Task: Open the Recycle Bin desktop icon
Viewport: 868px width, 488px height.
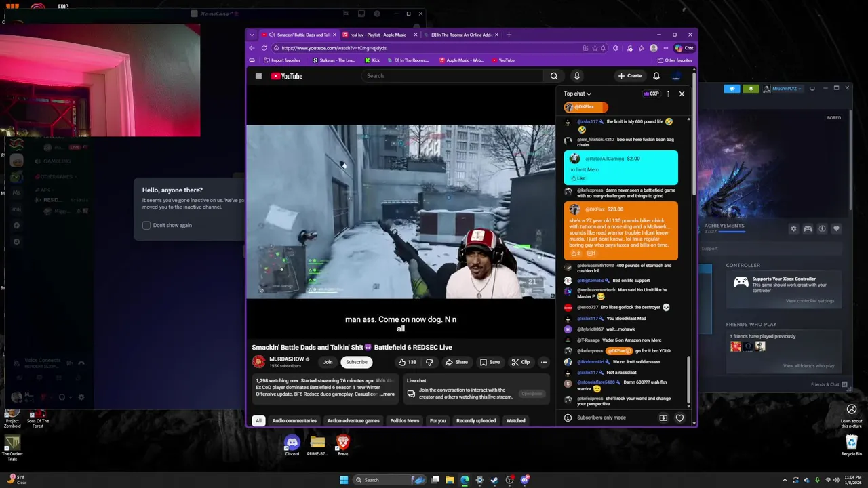Action: pyautogui.click(x=852, y=445)
